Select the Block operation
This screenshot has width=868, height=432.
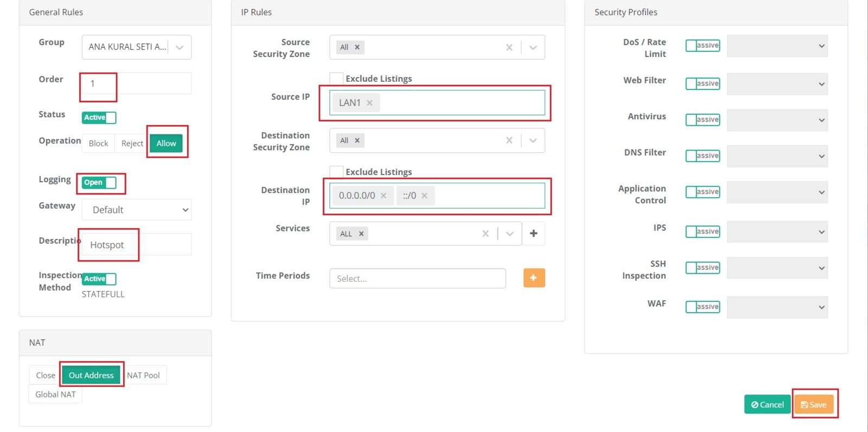coord(98,144)
